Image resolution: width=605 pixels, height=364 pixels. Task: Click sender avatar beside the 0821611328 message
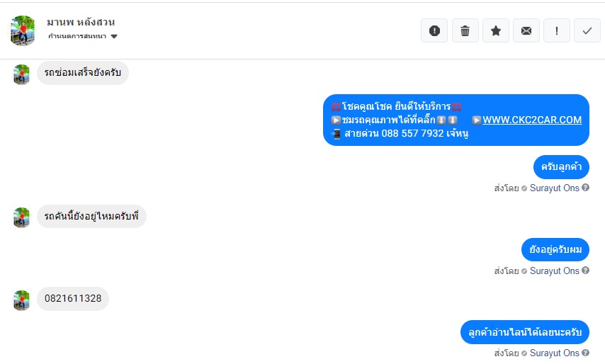click(x=22, y=300)
